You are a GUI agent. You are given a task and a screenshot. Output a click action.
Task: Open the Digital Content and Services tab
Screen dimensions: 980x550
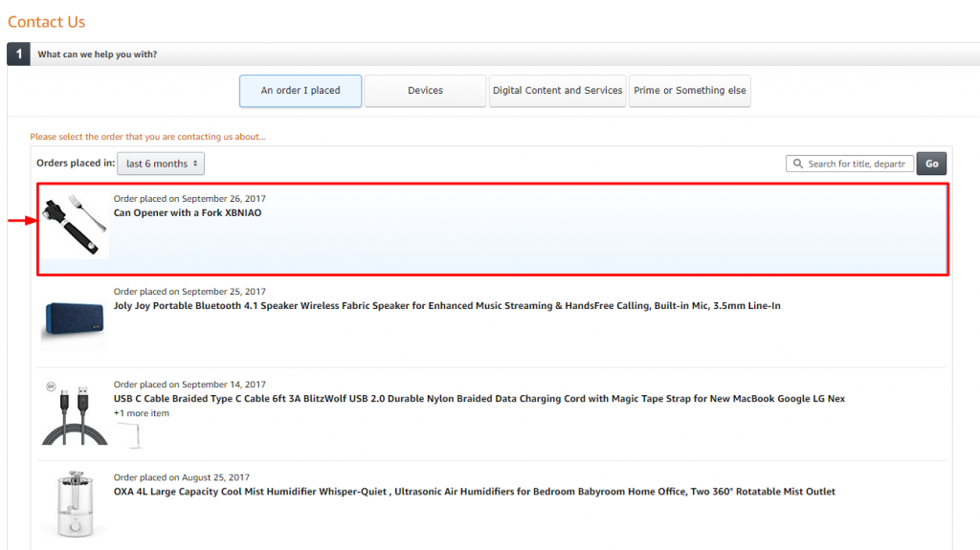click(x=557, y=91)
